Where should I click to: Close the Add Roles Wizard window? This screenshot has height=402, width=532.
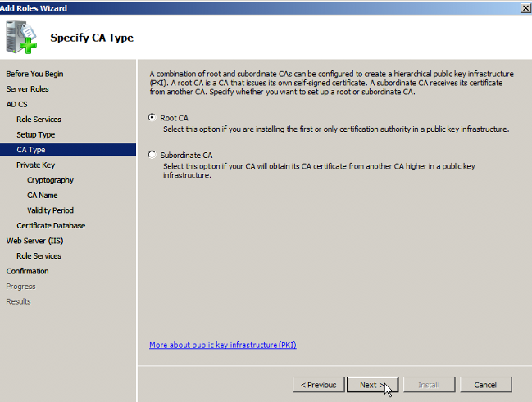click(524, 7)
